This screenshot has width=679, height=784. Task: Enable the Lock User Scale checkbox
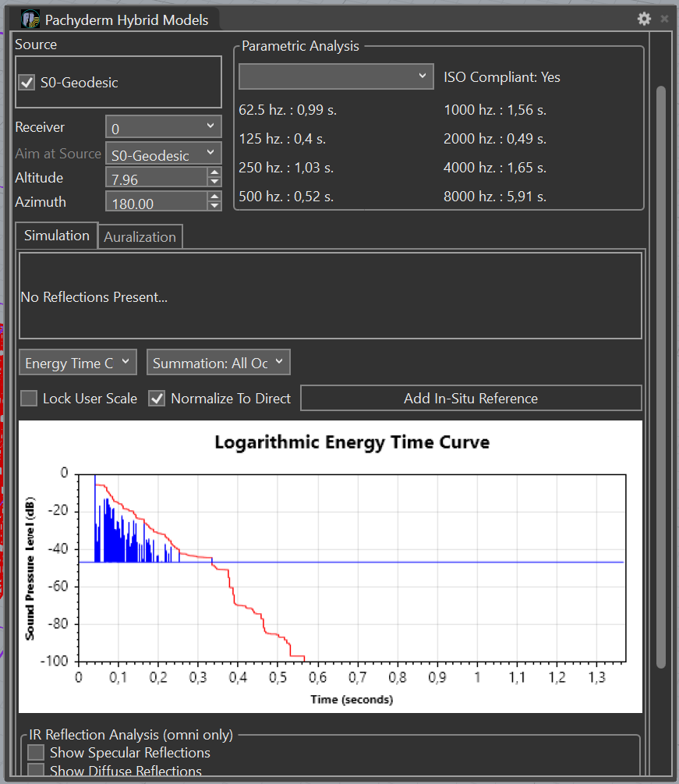tap(29, 399)
